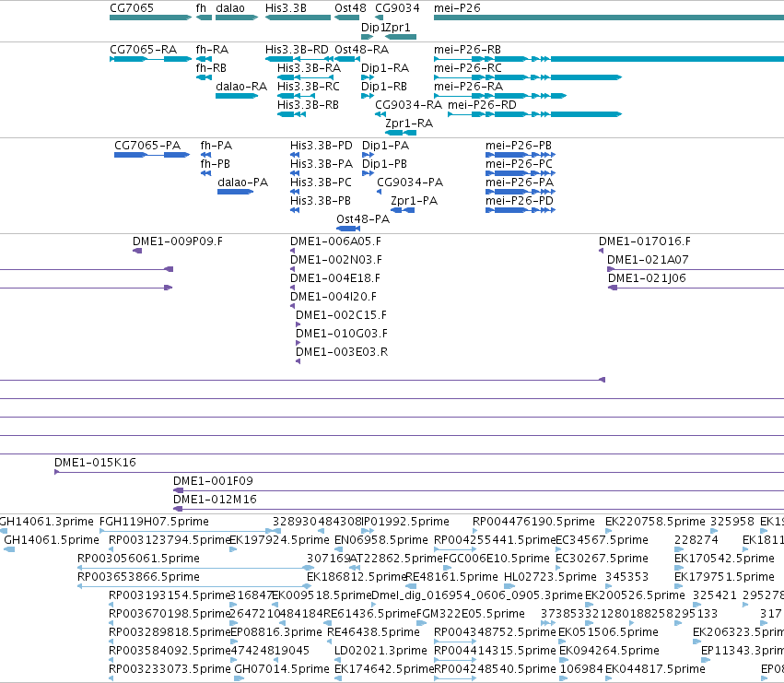
Task: Open the His3.3B-RD transcript label
Action: 297,50
